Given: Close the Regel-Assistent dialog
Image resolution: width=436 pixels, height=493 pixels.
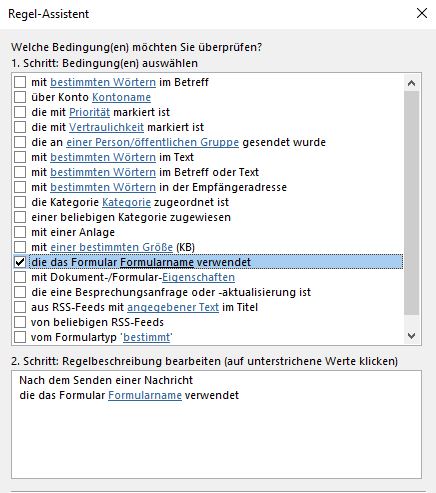Looking at the screenshot, I should (x=422, y=13).
